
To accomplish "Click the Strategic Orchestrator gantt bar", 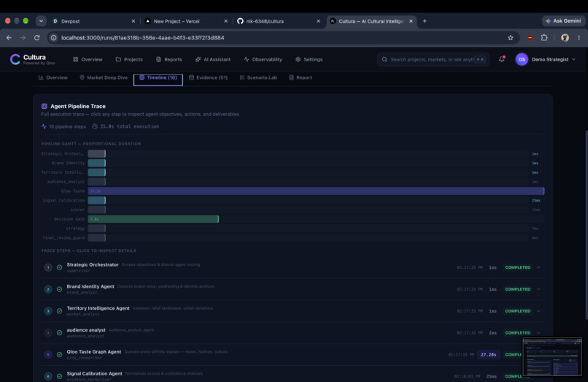I will pyautogui.click(x=97, y=153).
